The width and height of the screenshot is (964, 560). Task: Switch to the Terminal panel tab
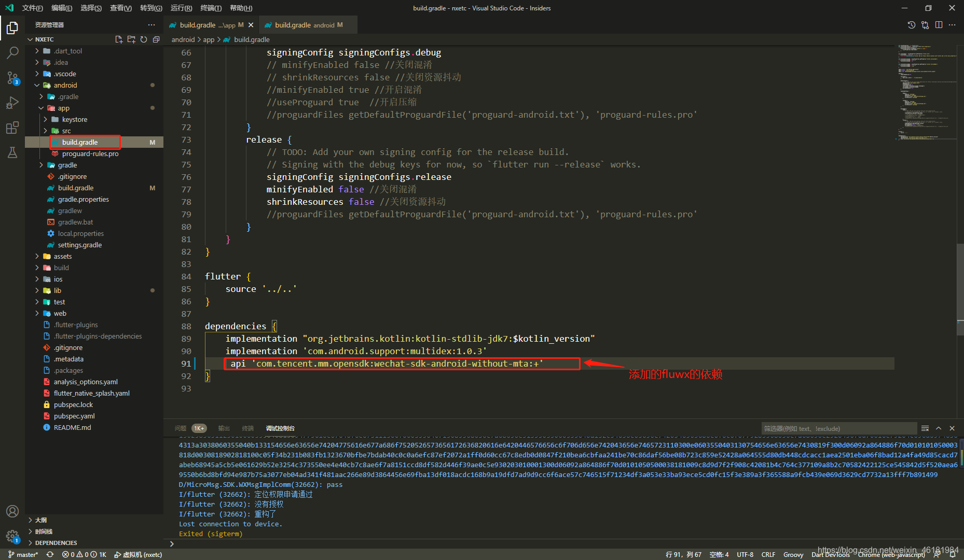click(x=248, y=428)
